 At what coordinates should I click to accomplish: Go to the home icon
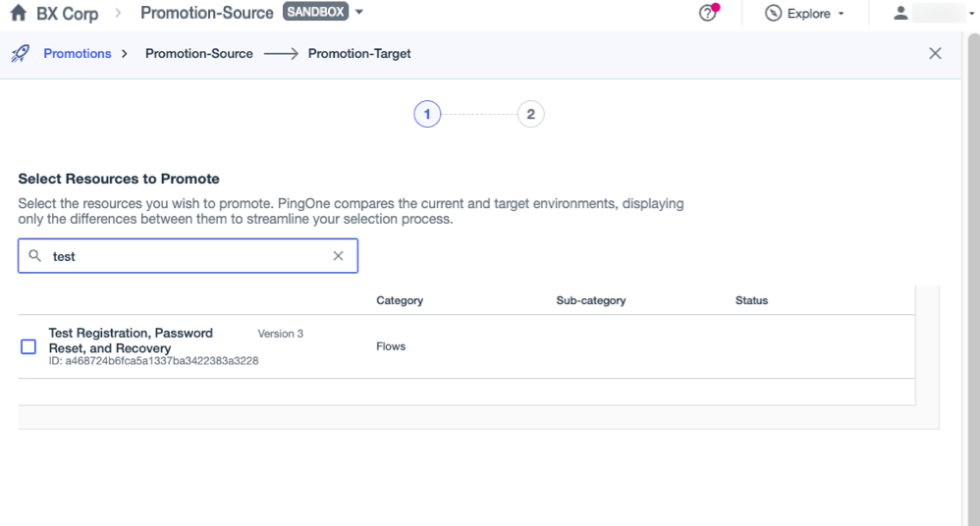point(19,13)
